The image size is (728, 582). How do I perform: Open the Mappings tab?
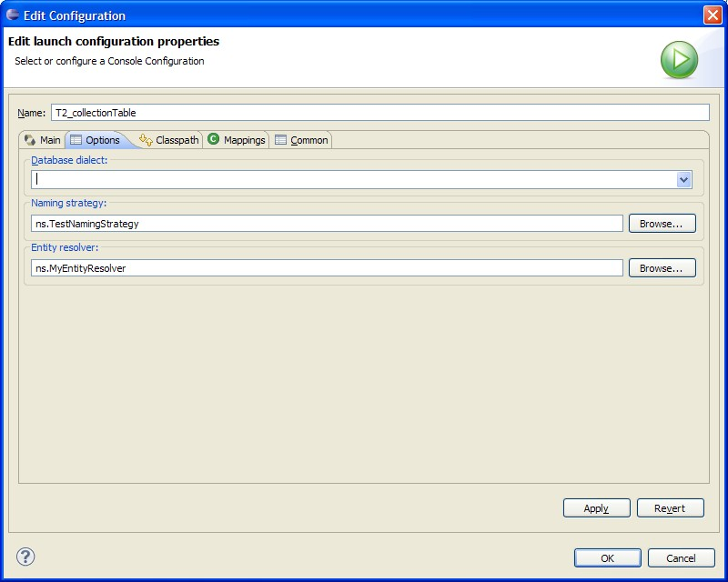point(237,140)
